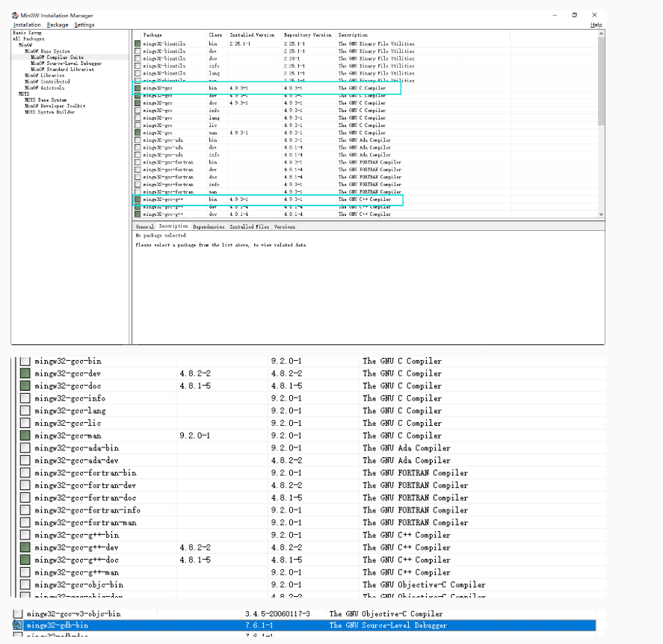Click status icon of mingw32-gcc doc row, top list
Image resolution: width=663 pixels, height=644 pixels.
point(138,102)
